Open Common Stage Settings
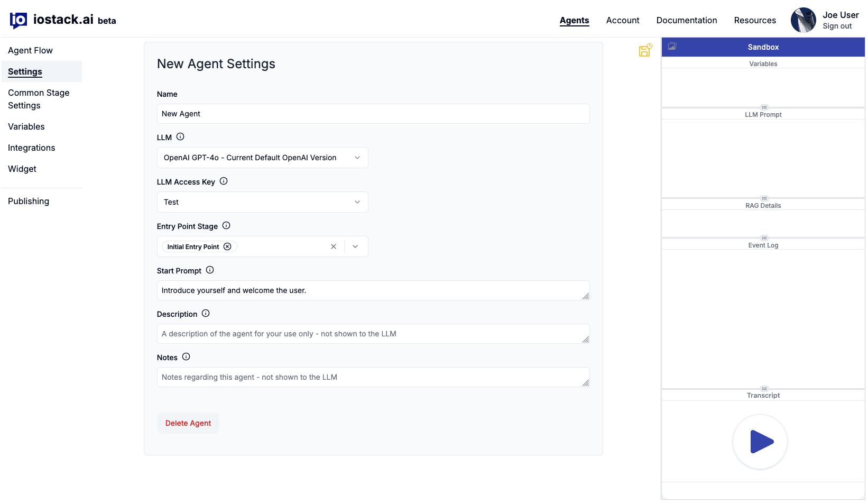Viewport: 868px width, 503px height. [x=42, y=99]
